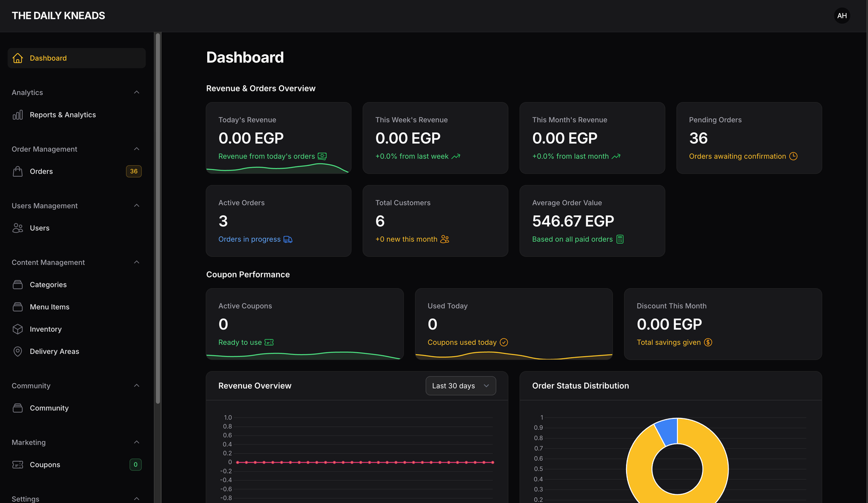Viewport: 868px width, 503px height.
Task: Open the Delivery Areas map pin icon
Action: click(x=18, y=351)
